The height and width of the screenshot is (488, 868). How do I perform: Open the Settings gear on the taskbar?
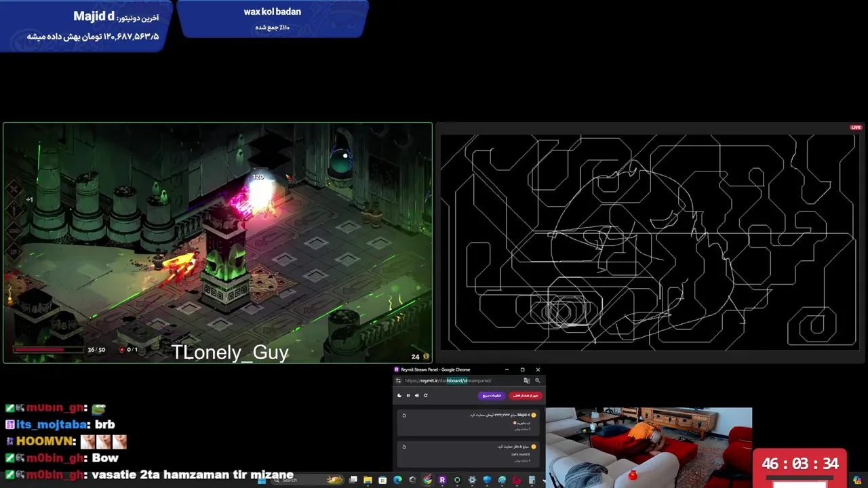coord(472,480)
